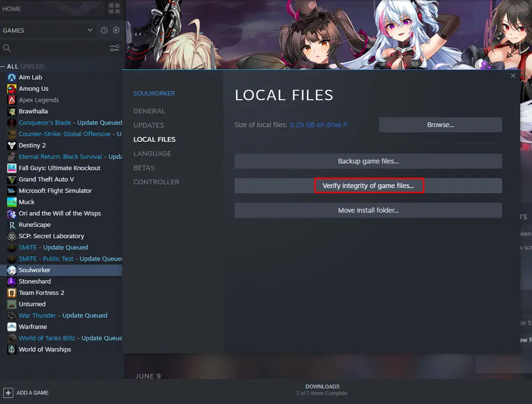The height and width of the screenshot is (404, 532).
Task: Open the Controller settings tab
Action: 156,182
